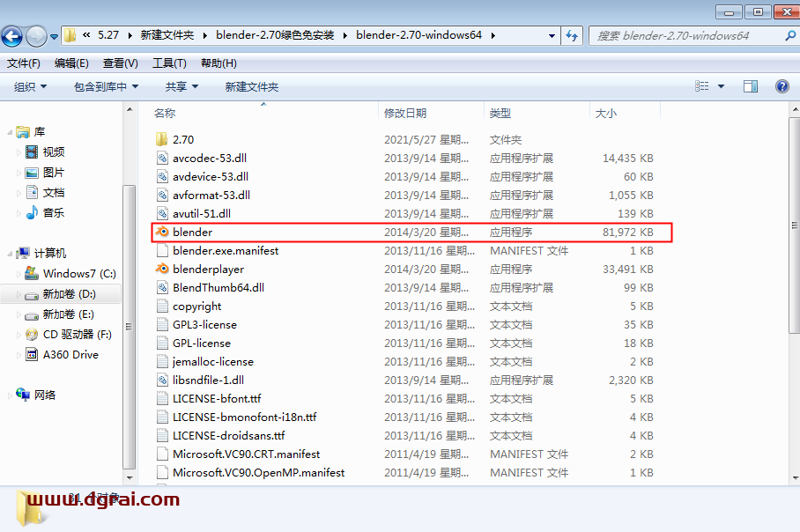Viewport: 800px width, 532px height.
Task: Open address bar history dropdown arrow
Action: [552, 36]
